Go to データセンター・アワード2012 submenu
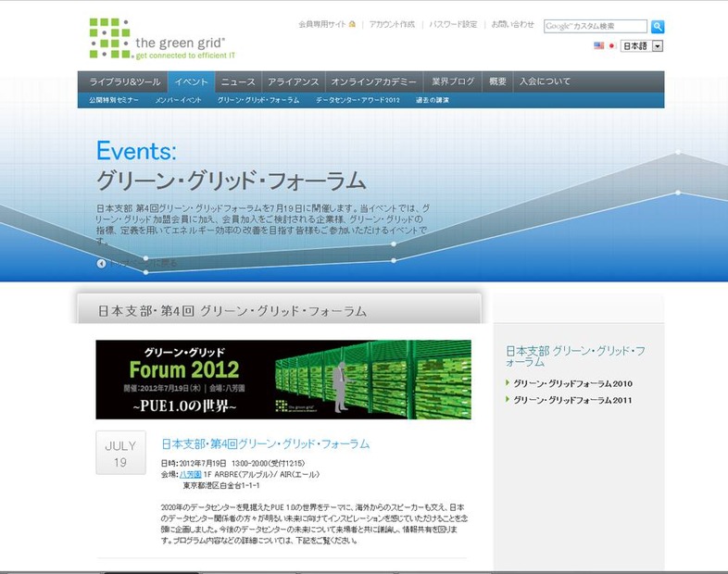 (358, 100)
